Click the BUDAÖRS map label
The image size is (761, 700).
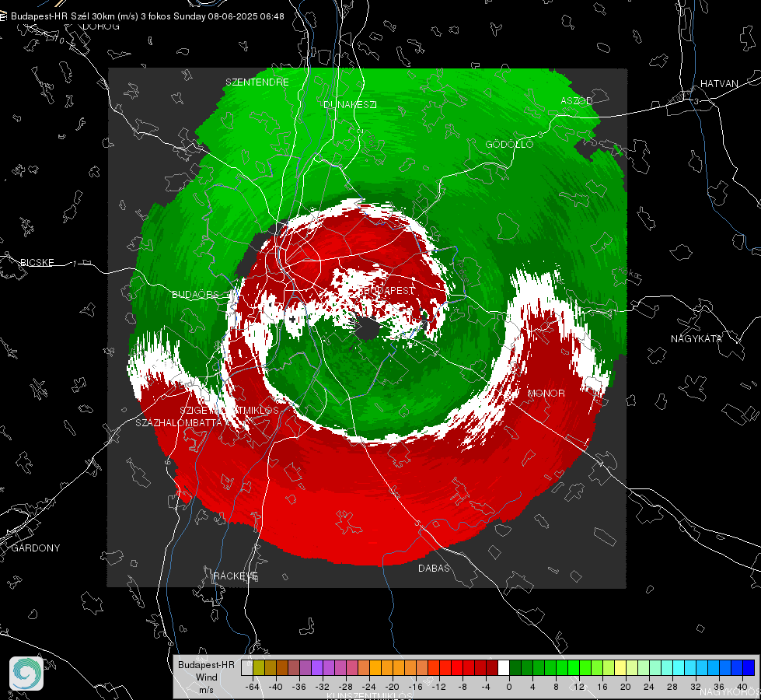[195, 294]
